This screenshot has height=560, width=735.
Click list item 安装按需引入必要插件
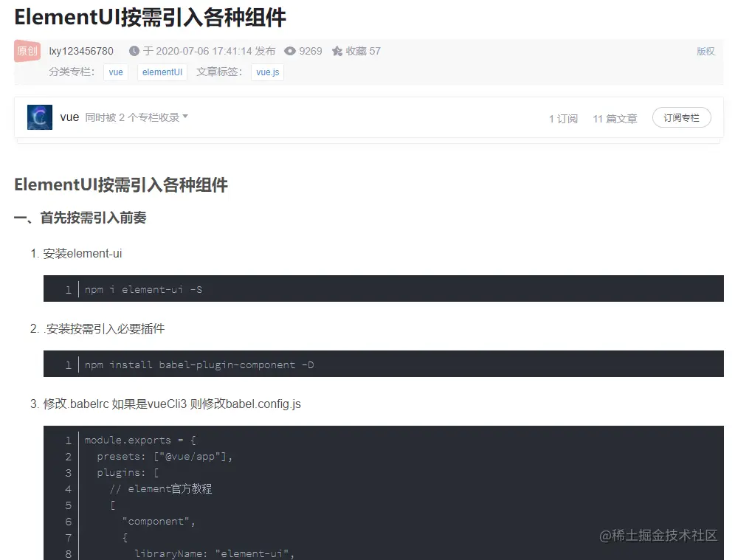click(x=104, y=328)
